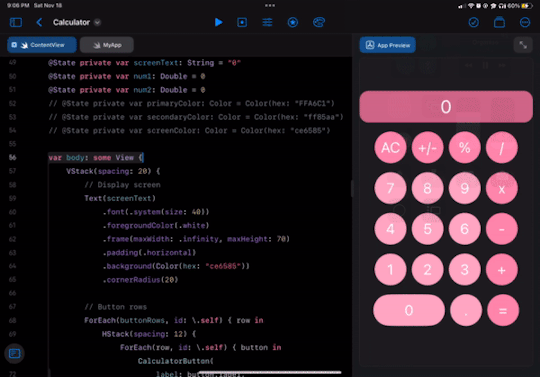The height and width of the screenshot is (377, 540).
Task: Click the commented screenColor line
Action: point(189,130)
